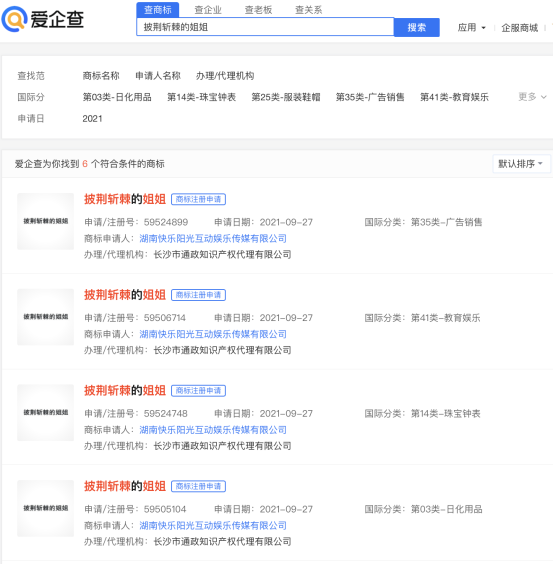Image resolution: width=553 pixels, height=564 pixels.
Task: Click 商标注册申请 tag on the 59506714 result
Action: [x=198, y=295]
